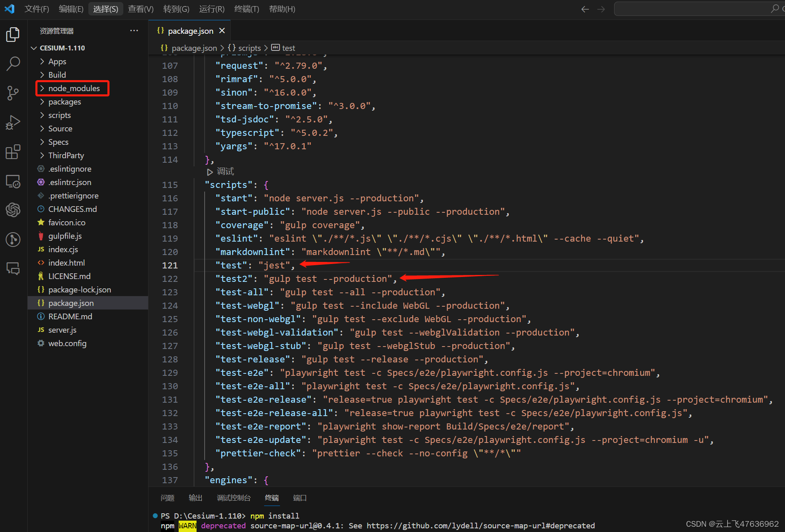Viewport: 785px width, 532px height.
Task: Open the .eslintrc.json file
Action: 88,182
